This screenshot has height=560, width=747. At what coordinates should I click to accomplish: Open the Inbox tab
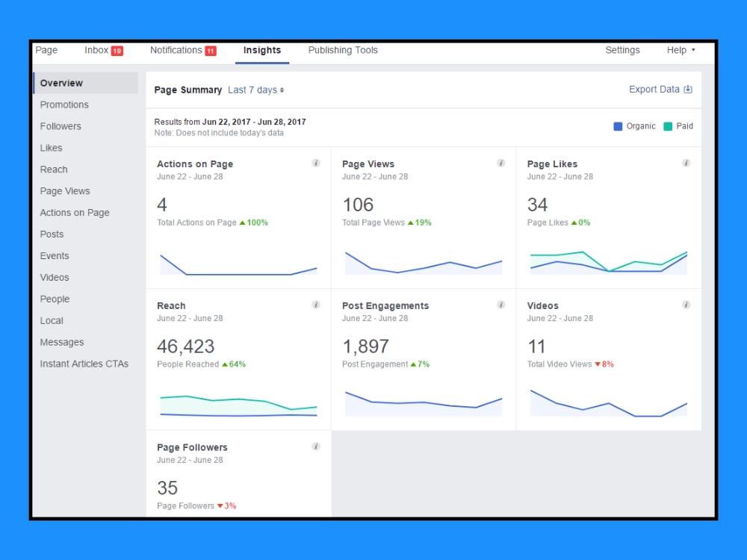(x=96, y=50)
